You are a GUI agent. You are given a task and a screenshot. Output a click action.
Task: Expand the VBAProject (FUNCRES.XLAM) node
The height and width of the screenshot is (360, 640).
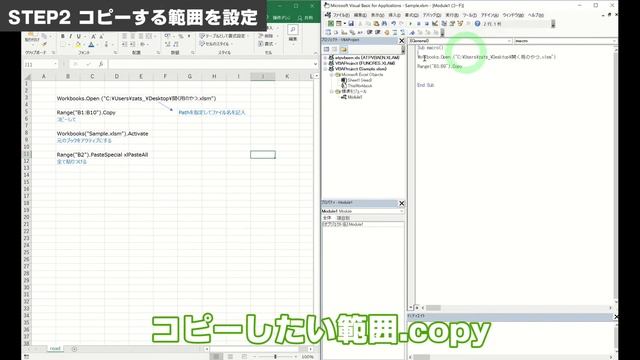tap(325, 63)
